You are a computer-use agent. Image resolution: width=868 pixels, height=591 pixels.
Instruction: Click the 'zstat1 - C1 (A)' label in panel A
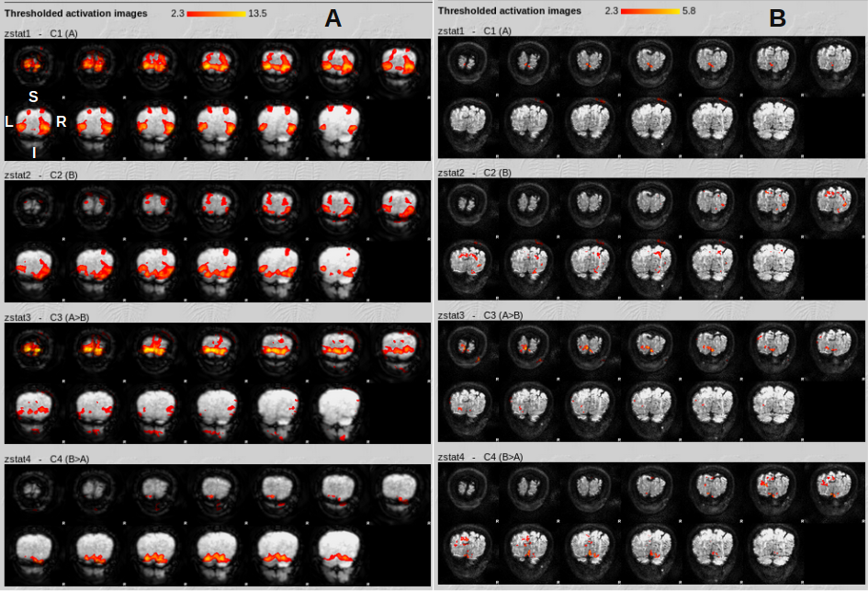point(41,32)
